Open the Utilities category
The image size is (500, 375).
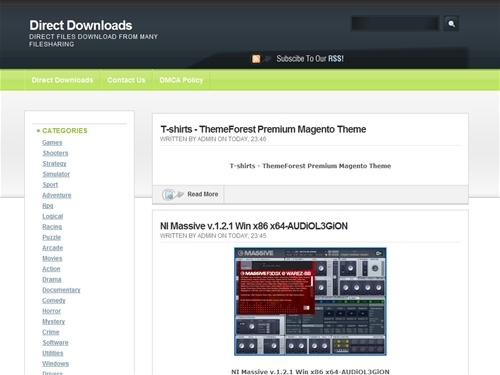coord(53,353)
